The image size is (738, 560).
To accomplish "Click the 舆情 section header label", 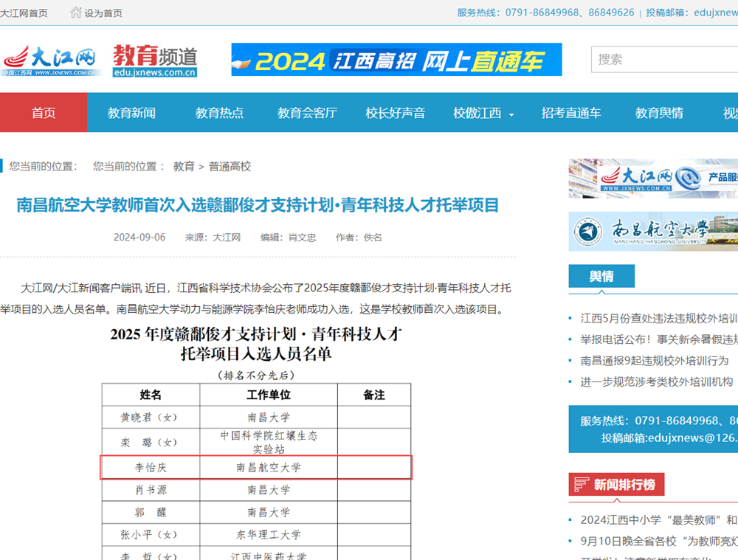I will coord(602,275).
